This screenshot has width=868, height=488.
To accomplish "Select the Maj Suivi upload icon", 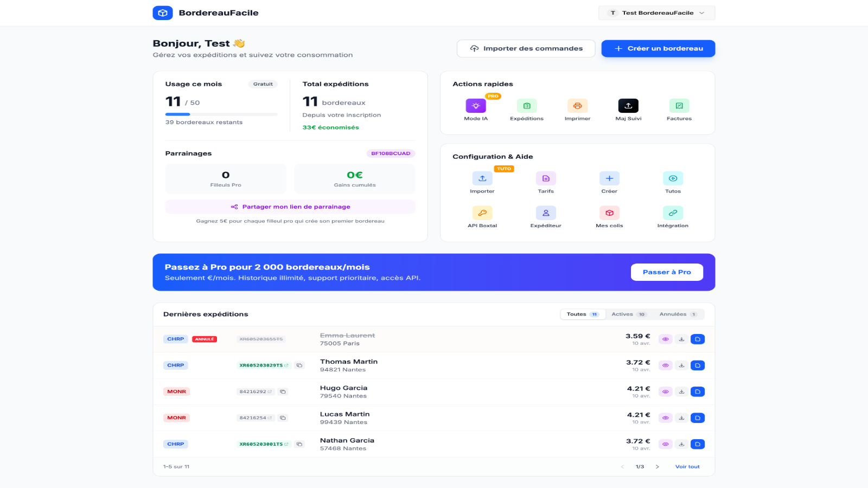I will pos(628,106).
